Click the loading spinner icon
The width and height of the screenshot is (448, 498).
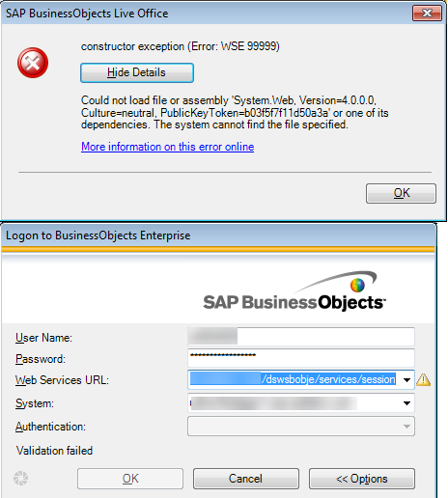tap(21, 478)
